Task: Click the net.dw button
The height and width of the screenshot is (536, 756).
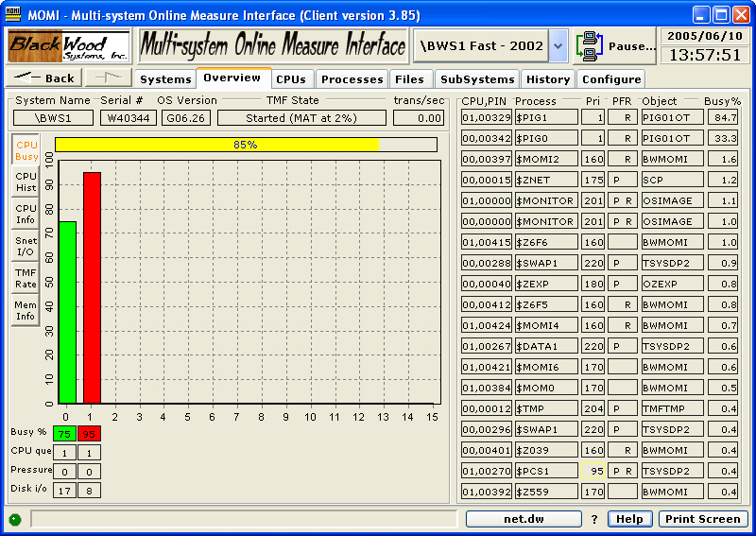Action: coord(524,519)
